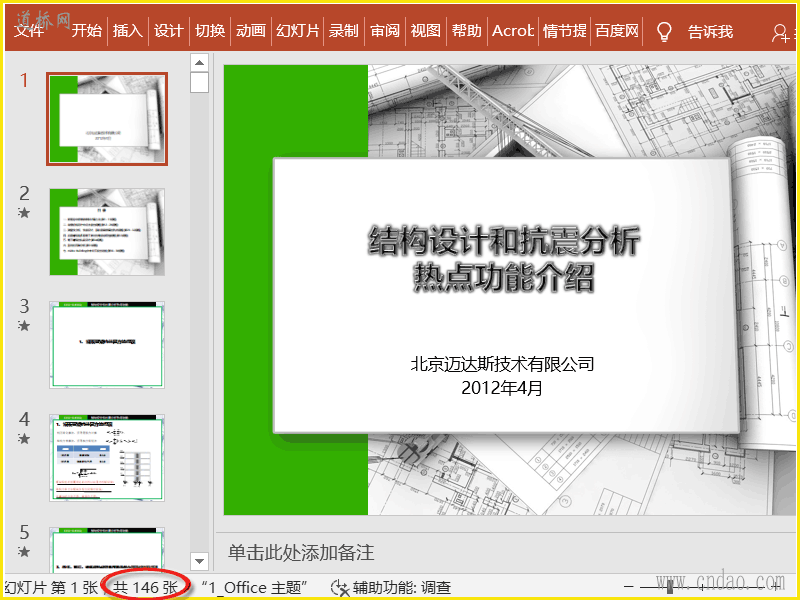The image size is (800, 600).
Task: Click the subtitle text 北京迈达斯技术有限公司
Action: click(503, 364)
